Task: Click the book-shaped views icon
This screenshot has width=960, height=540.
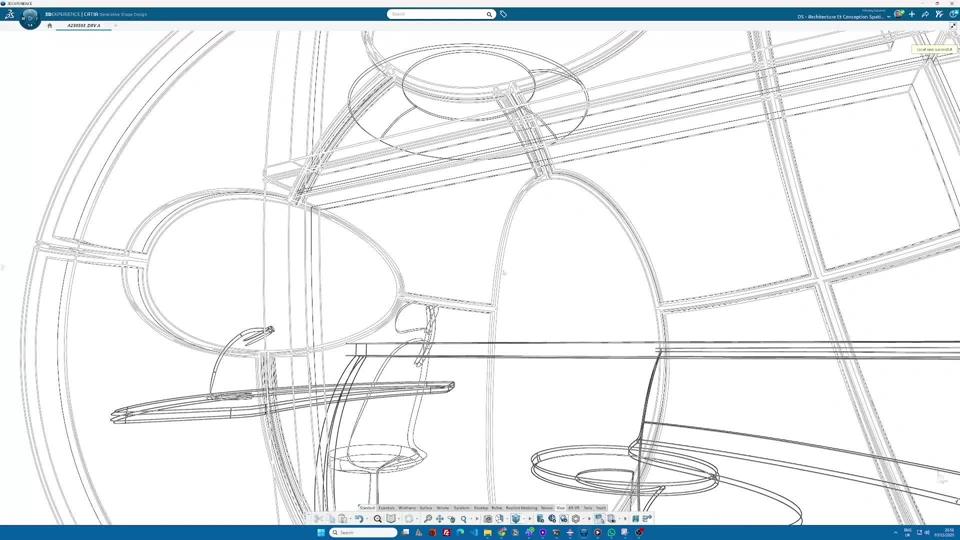Action: pos(391,519)
